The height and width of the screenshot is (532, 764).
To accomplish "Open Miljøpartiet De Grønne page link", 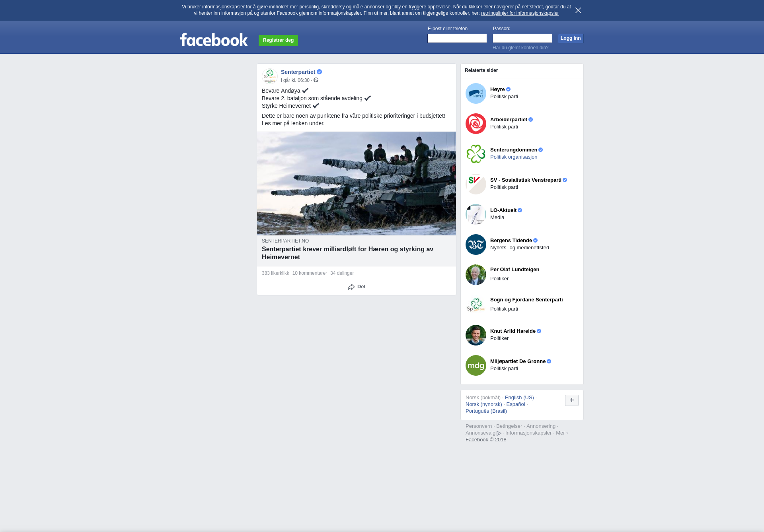I will [518, 361].
